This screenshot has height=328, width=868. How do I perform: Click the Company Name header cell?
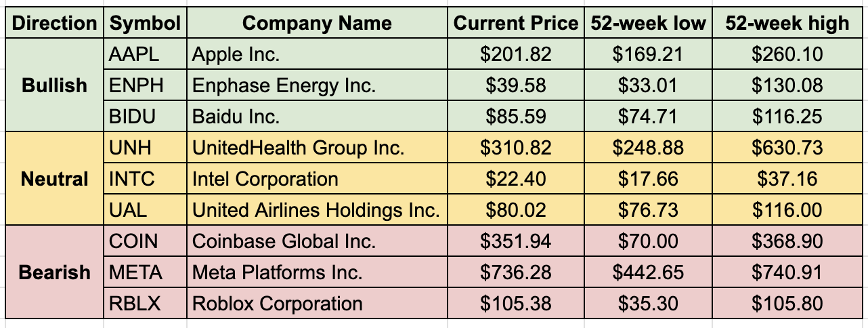click(x=317, y=23)
